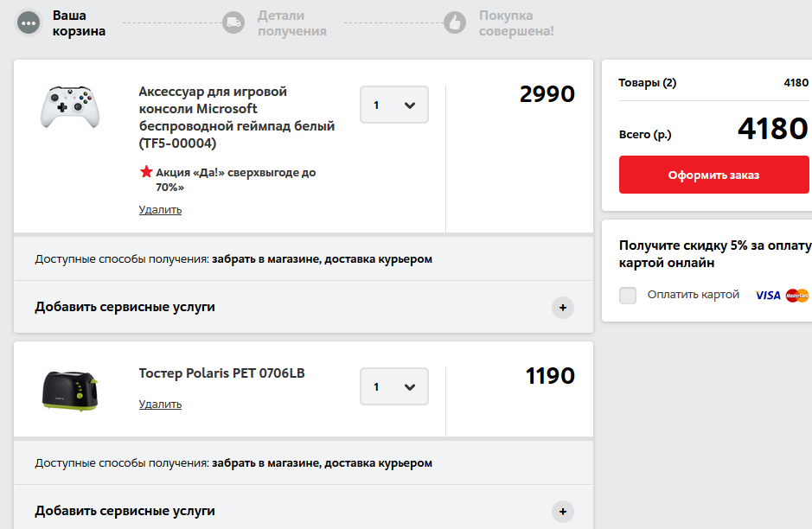Click the delivery truck step icon
Screen dimensions: 812x529
[x=233, y=22]
